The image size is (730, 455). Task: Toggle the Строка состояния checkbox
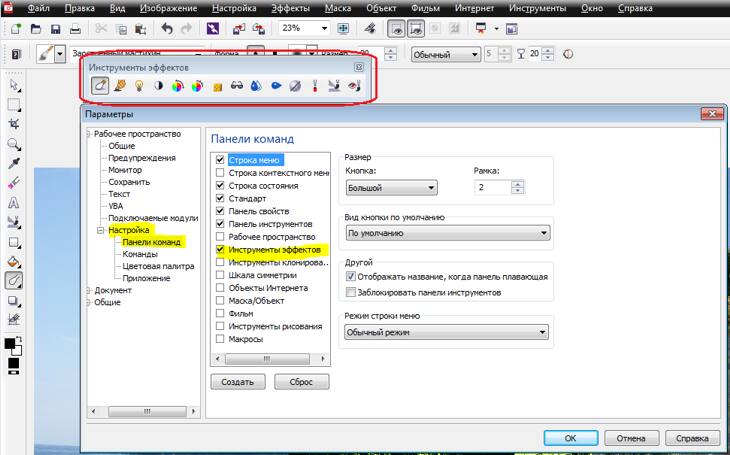[221, 185]
